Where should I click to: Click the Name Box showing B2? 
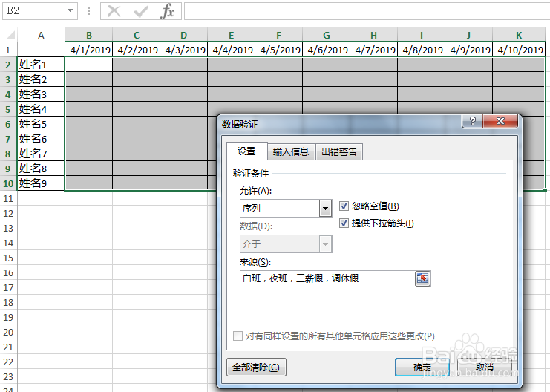(x=34, y=11)
